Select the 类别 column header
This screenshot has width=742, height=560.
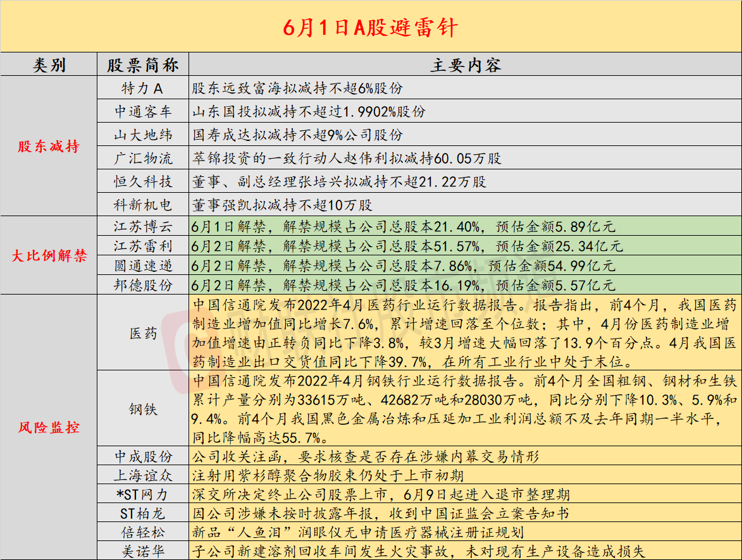tap(49, 64)
